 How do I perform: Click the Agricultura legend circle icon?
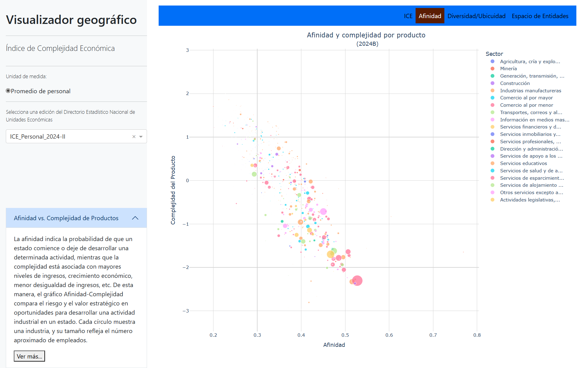tap(492, 61)
